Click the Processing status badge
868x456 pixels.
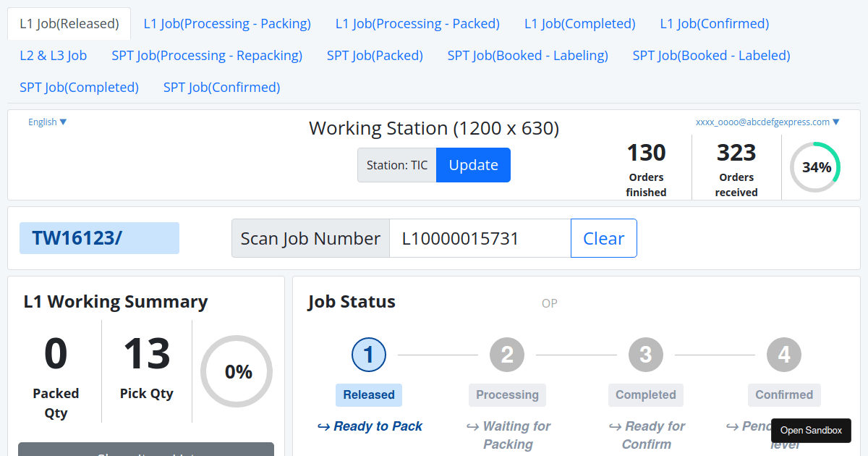pyautogui.click(x=507, y=395)
